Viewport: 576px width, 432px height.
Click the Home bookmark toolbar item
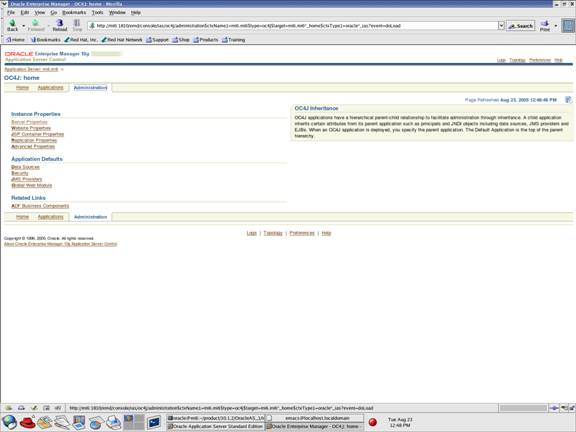point(15,40)
